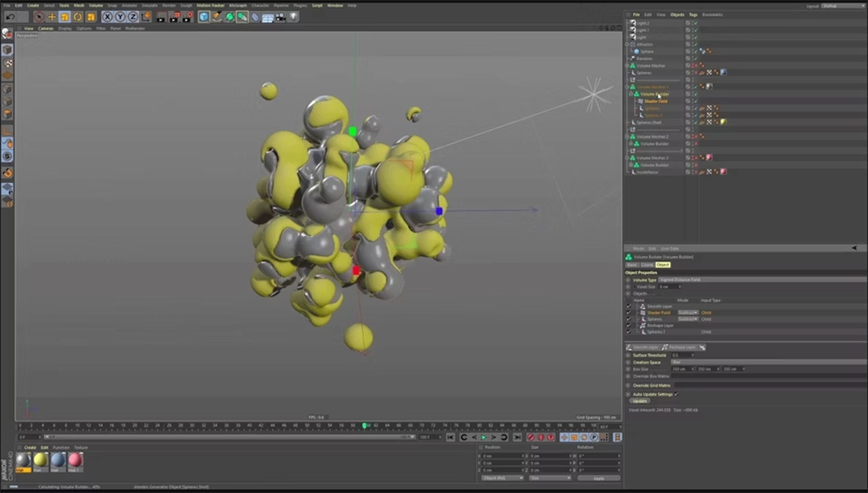Expand the Volume Mesher.3 tree node

[x=627, y=158]
